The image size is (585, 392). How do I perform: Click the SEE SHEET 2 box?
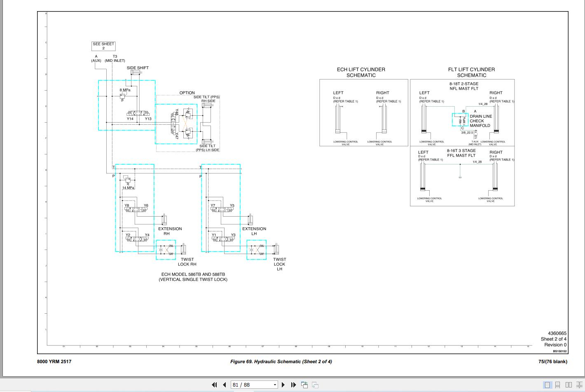point(103,46)
